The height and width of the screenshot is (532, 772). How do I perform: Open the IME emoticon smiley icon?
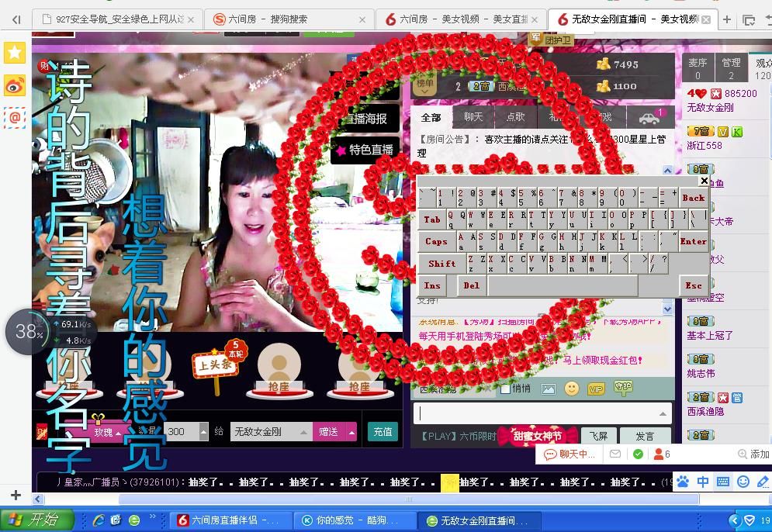coord(743,481)
